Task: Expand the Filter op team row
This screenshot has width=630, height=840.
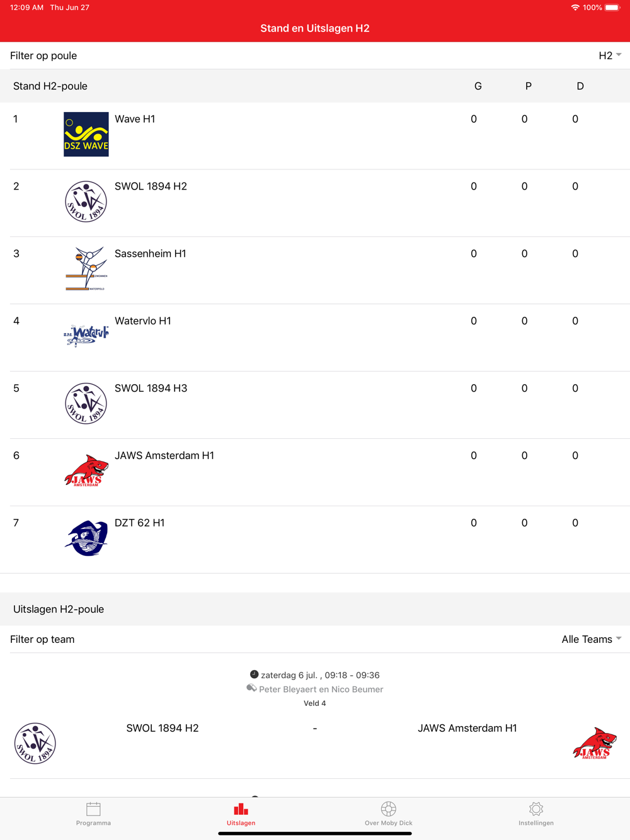Action: pyautogui.click(x=315, y=639)
